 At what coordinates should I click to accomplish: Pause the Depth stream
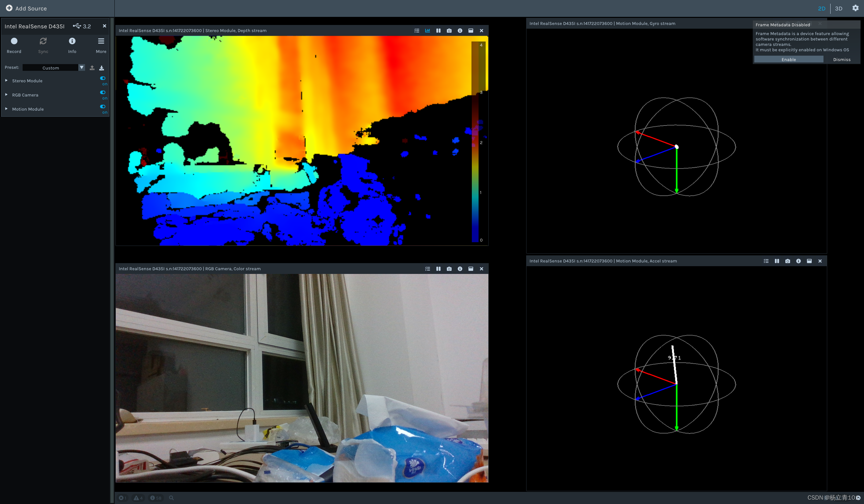click(438, 30)
